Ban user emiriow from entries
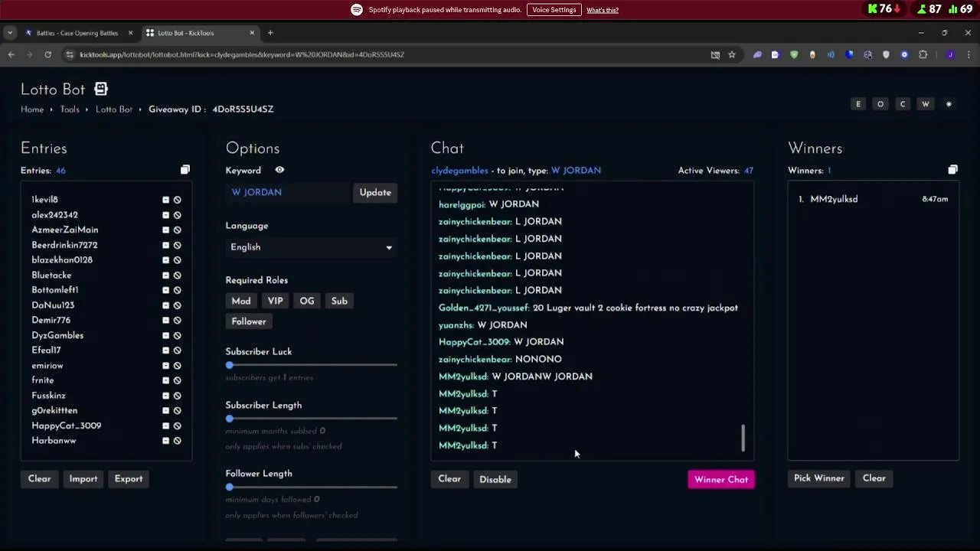Viewport: 980px width, 551px height. [x=177, y=366]
